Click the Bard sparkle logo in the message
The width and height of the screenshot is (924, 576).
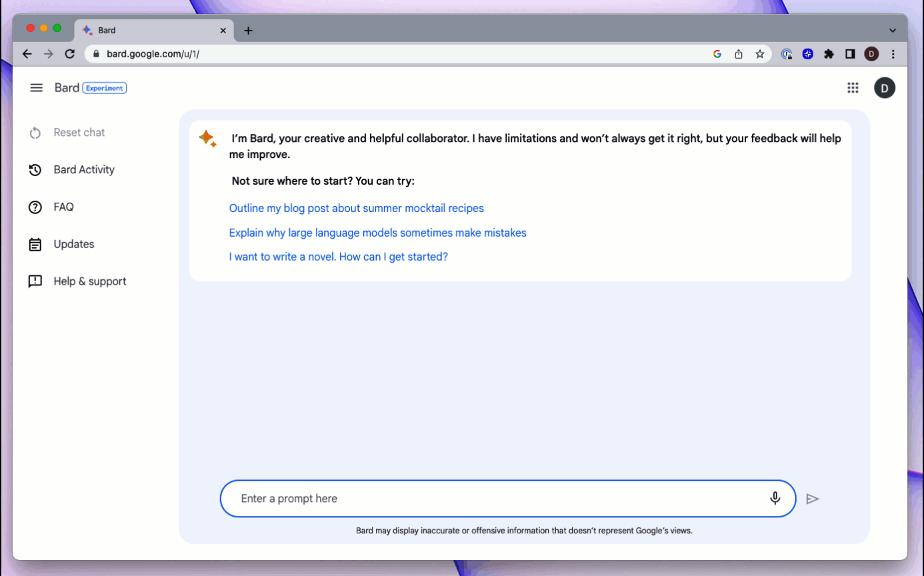[x=207, y=139]
